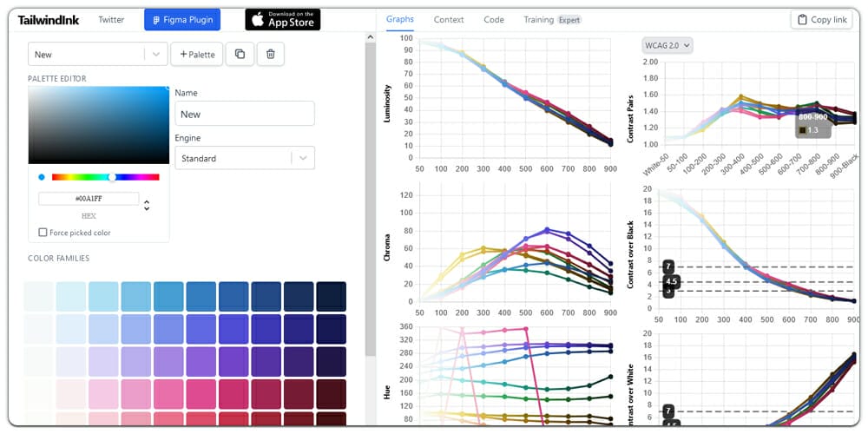Click the palette Name input field

click(244, 114)
